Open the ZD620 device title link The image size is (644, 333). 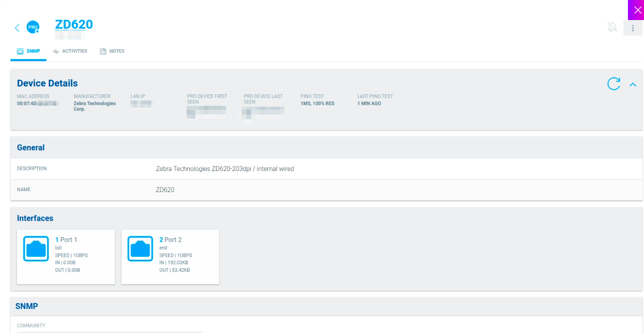pos(74,25)
